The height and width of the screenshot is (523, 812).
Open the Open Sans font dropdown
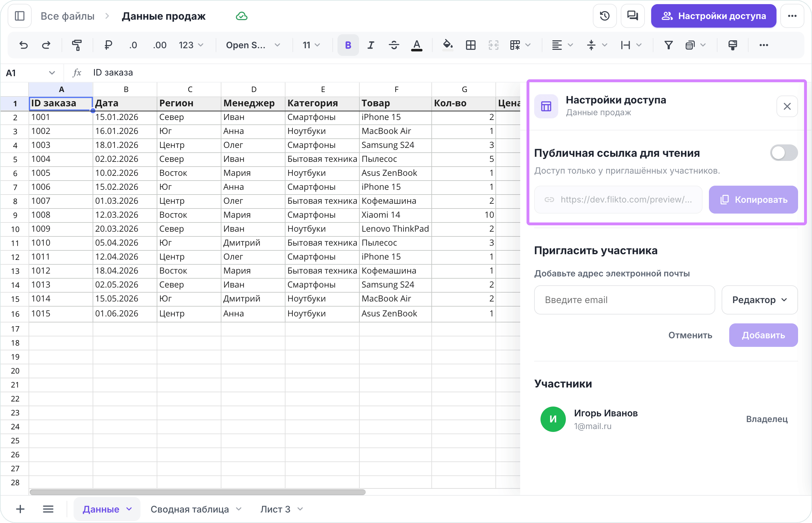(253, 45)
